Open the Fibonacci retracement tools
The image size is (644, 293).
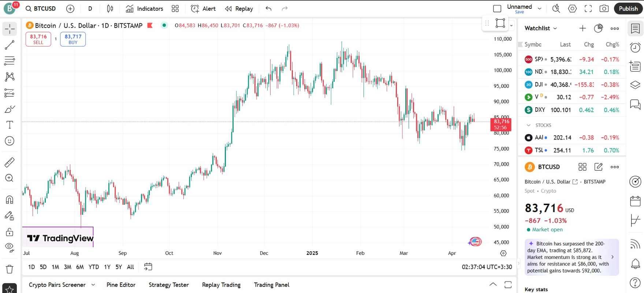coord(10,61)
